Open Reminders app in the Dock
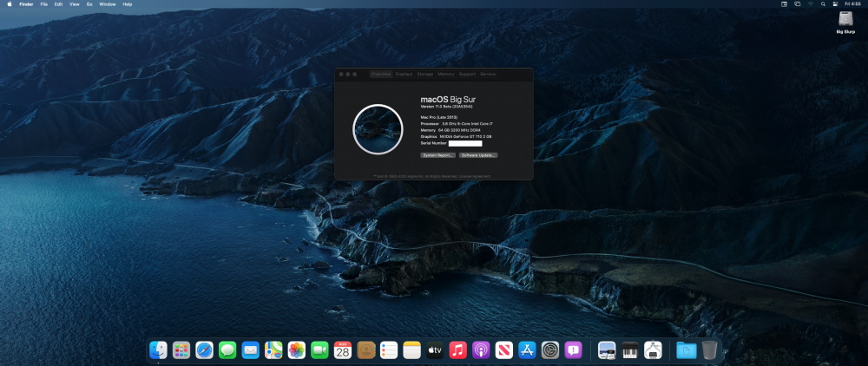 389,350
